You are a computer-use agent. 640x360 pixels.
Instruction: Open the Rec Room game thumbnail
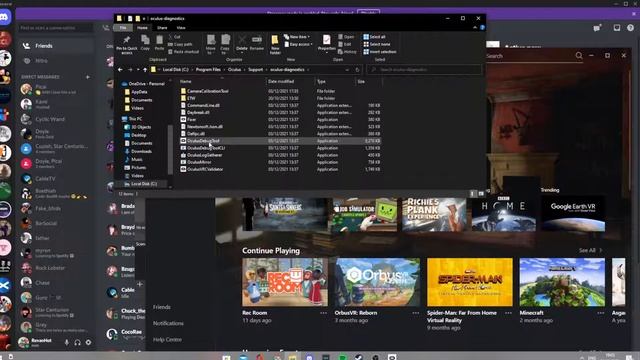[285, 282]
